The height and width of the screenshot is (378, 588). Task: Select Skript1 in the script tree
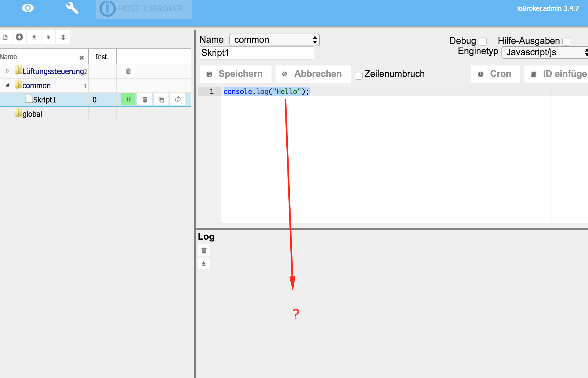click(44, 100)
